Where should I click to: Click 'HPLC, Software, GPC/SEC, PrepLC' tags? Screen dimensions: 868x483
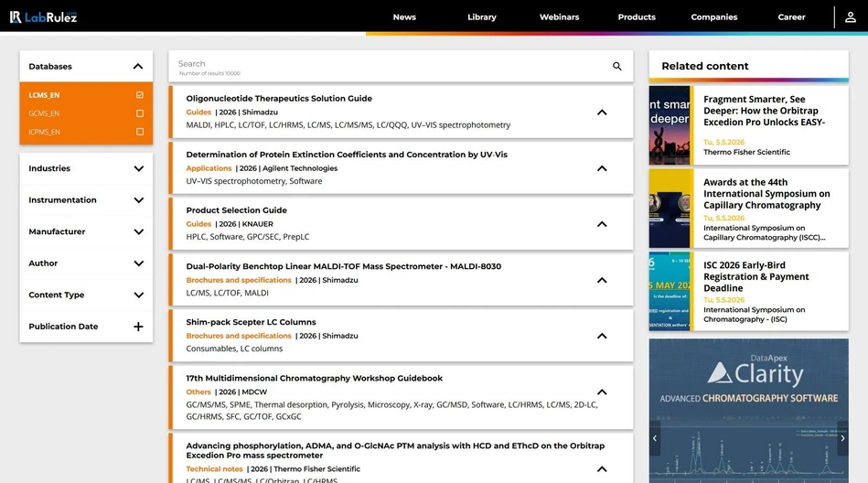[x=248, y=237]
